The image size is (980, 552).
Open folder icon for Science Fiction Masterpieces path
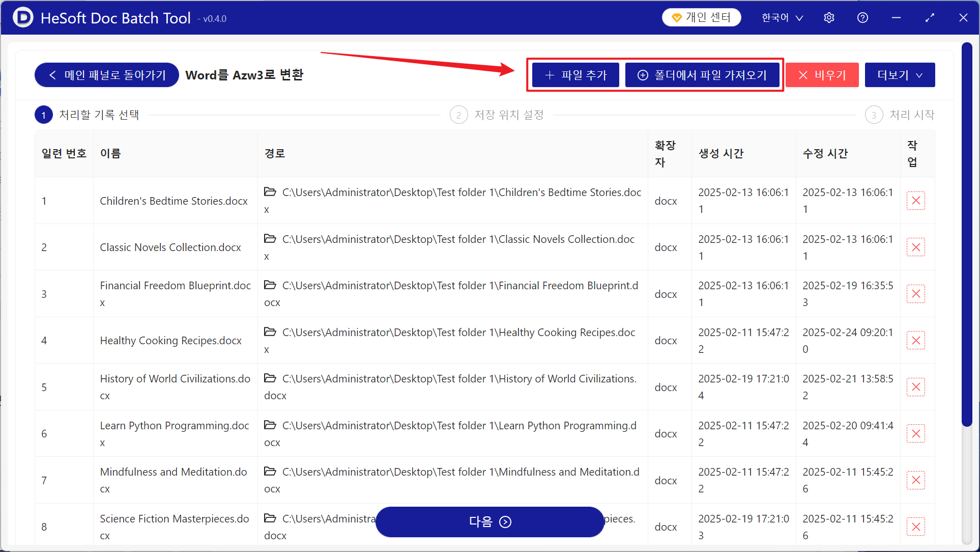[270, 518]
